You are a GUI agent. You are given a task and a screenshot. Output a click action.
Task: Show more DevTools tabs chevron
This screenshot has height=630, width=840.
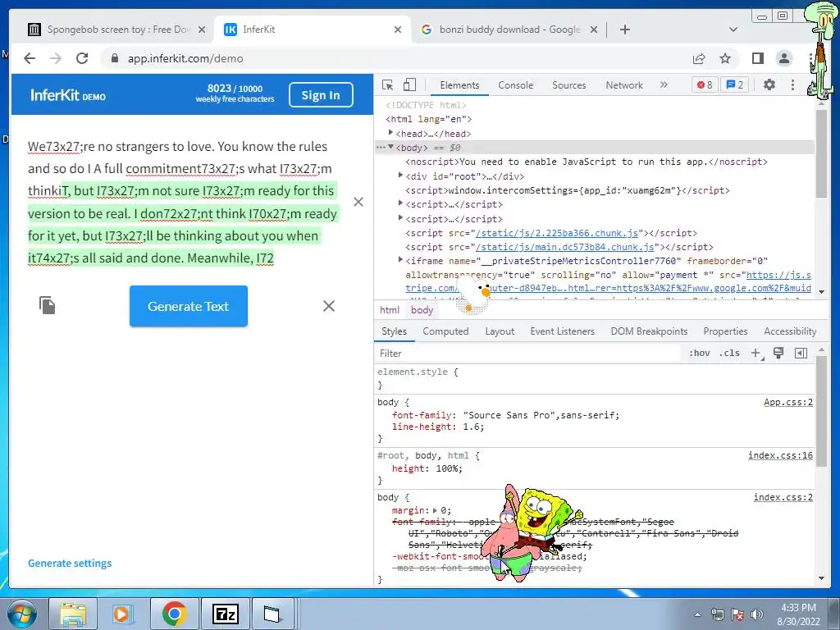[664, 84]
